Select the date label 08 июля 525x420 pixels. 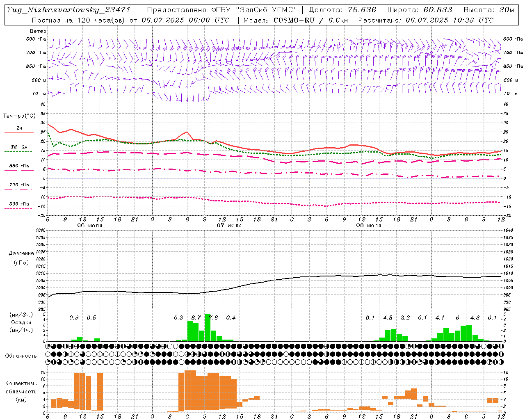coord(369,226)
